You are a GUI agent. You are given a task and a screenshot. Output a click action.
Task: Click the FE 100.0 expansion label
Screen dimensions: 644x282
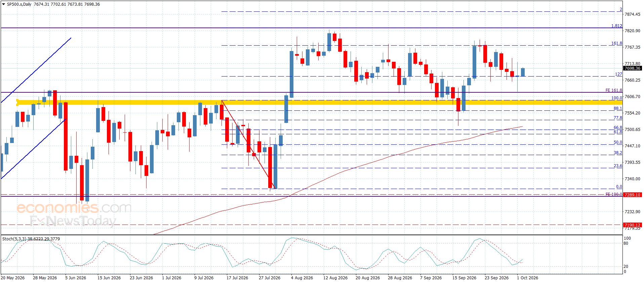pyautogui.click(x=614, y=194)
